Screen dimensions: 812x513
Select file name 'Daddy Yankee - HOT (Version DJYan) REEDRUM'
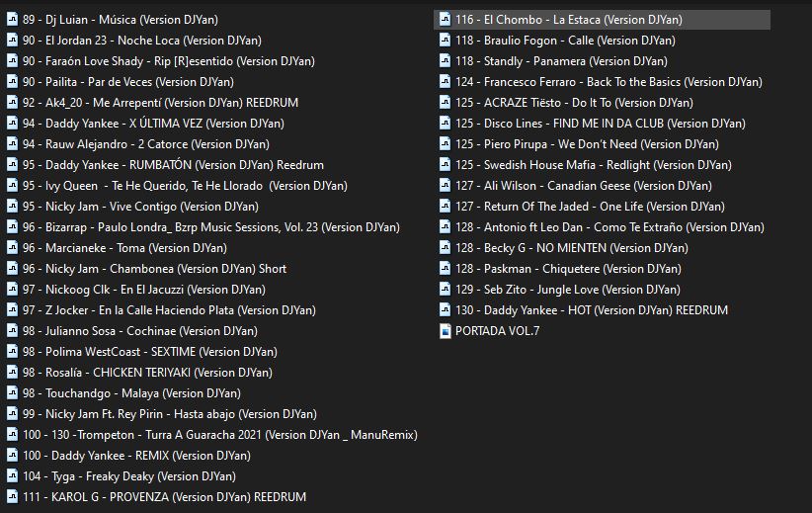[x=592, y=309]
